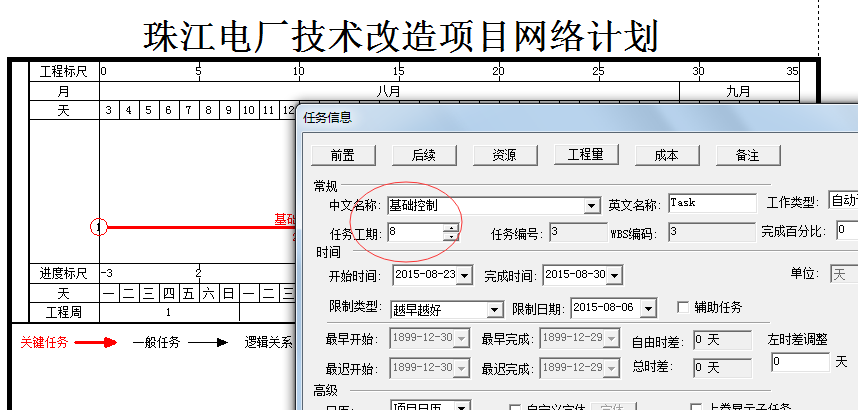This screenshot has height=410, width=858.
Task: Open the 后续 successors button
Action: pos(424,155)
